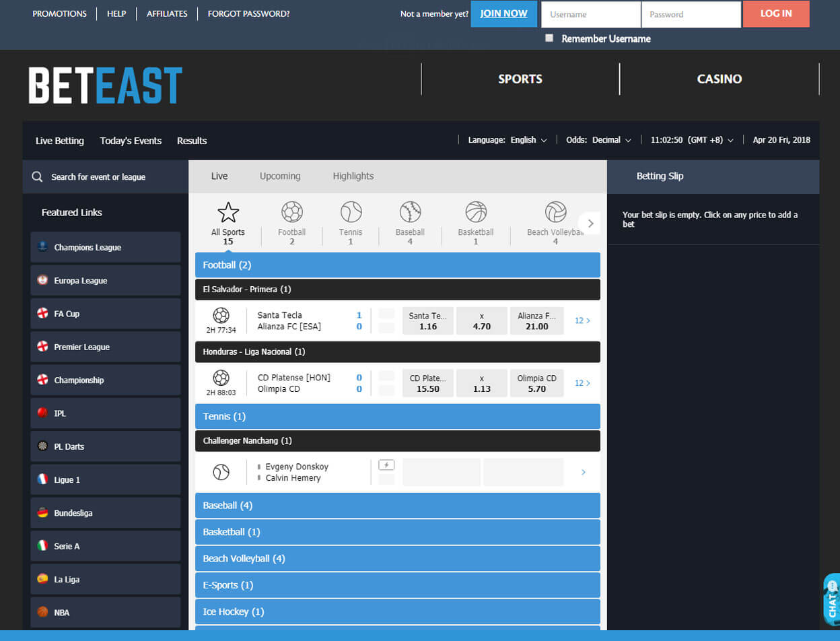Click the PL Darts dartboard icon
Screen dimensions: 840x641
click(42, 446)
